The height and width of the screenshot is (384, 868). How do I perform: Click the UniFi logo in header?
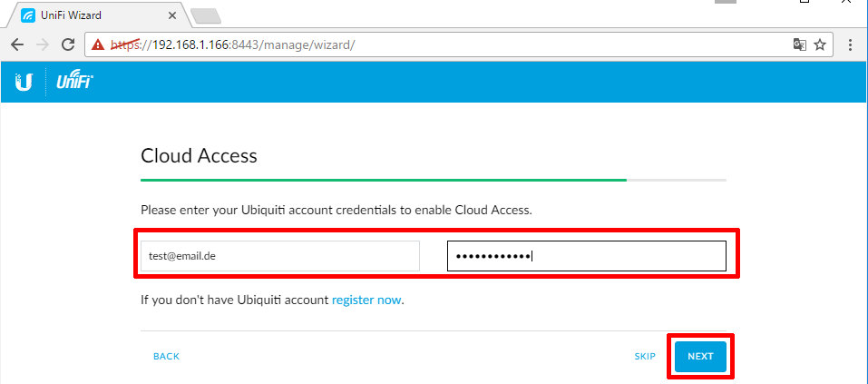(74, 82)
